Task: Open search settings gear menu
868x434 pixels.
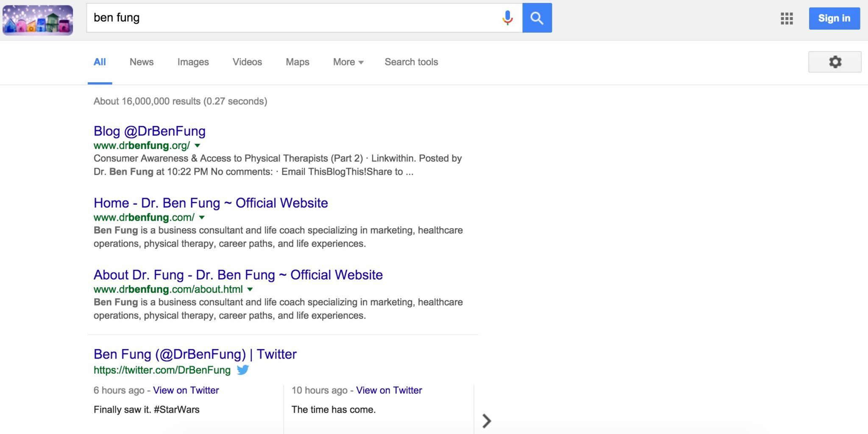Action: click(x=835, y=62)
